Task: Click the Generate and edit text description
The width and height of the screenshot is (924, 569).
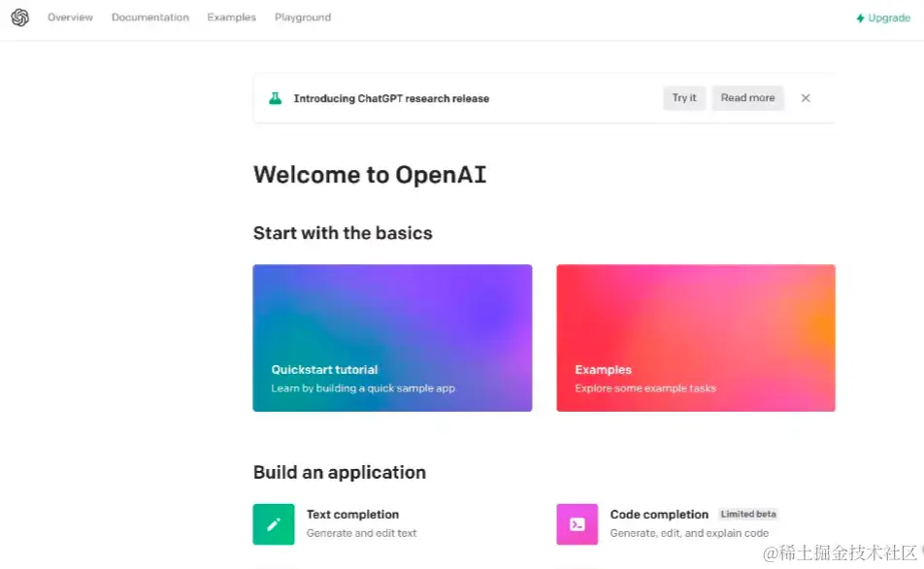Action: (361, 533)
